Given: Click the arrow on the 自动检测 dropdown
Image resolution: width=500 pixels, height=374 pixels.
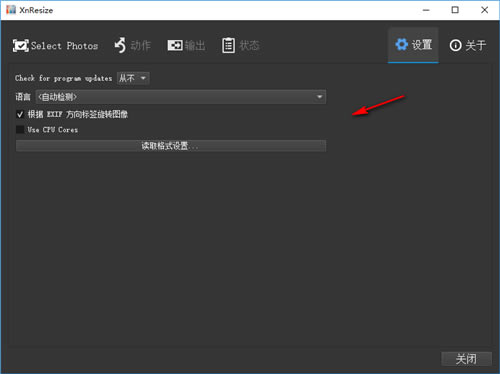Looking at the screenshot, I should point(319,97).
